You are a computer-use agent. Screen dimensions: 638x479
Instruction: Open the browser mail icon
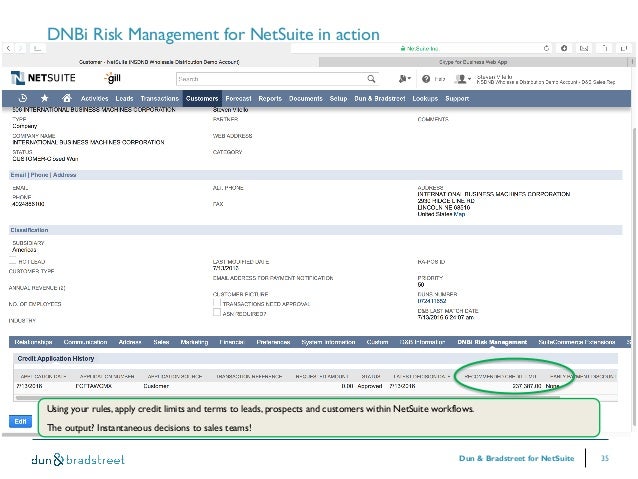pos(584,48)
